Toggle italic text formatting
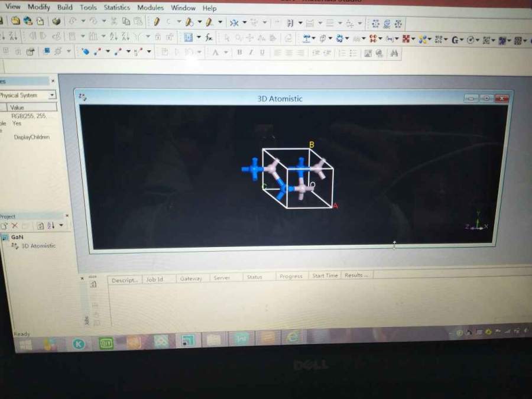This screenshot has width=532, height=399. click(x=251, y=52)
